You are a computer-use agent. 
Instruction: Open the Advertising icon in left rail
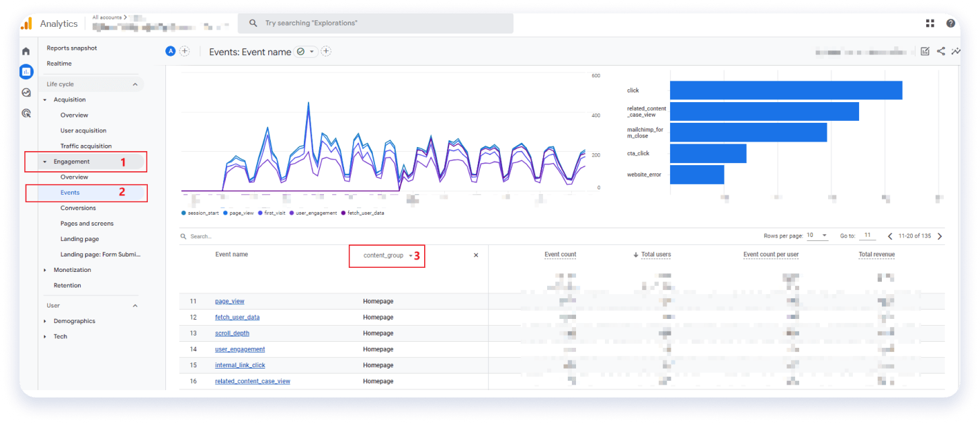pos(26,113)
